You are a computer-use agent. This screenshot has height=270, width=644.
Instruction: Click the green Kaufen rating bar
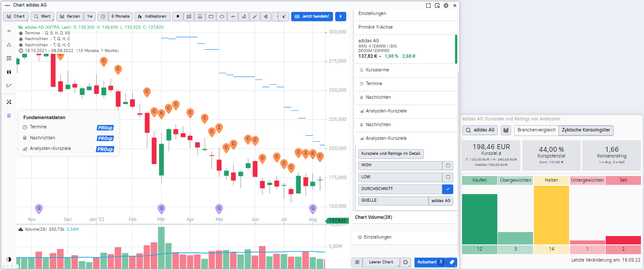(480, 219)
